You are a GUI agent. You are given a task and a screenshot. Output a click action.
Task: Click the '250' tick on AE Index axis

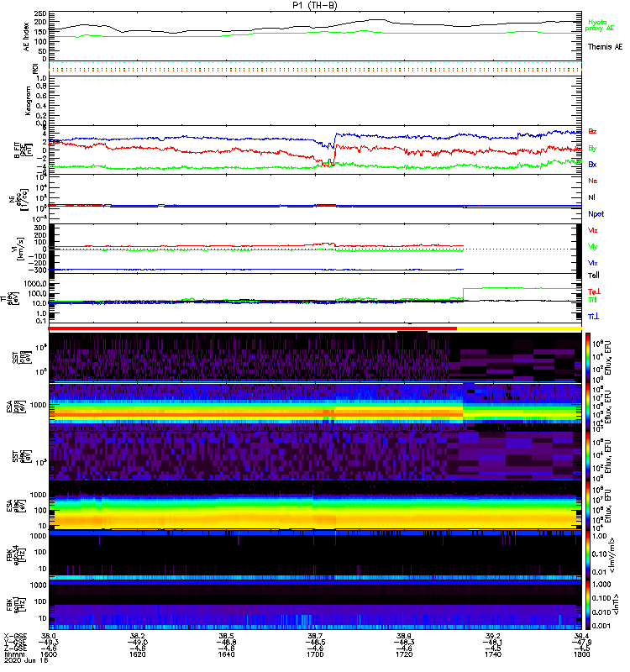point(41,13)
